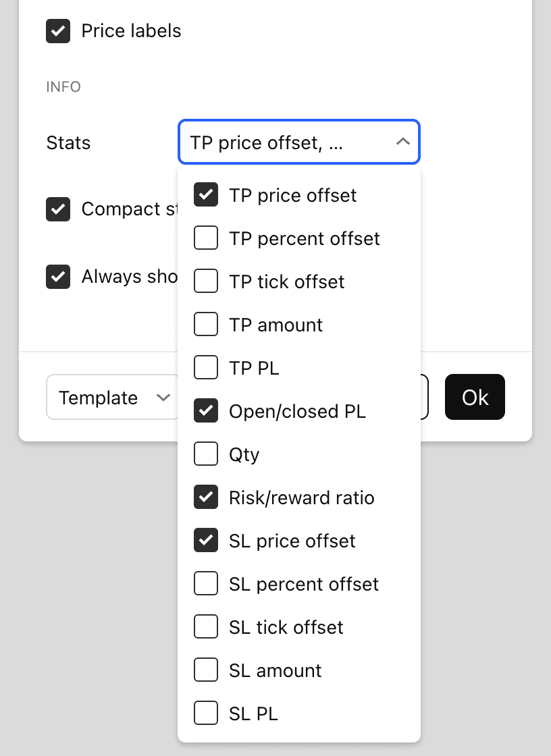The height and width of the screenshot is (756, 551).
Task: Check the SL PL checkbox
Action: point(206,713)
